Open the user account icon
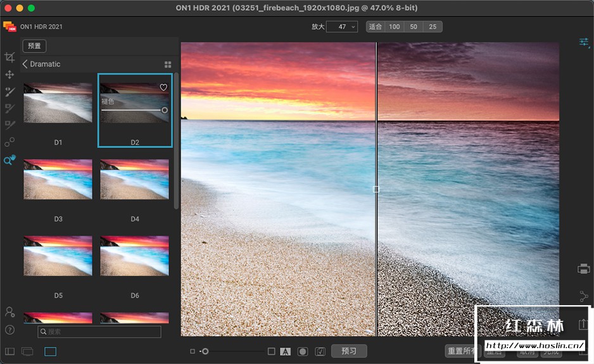 click(x=10, y=311)
